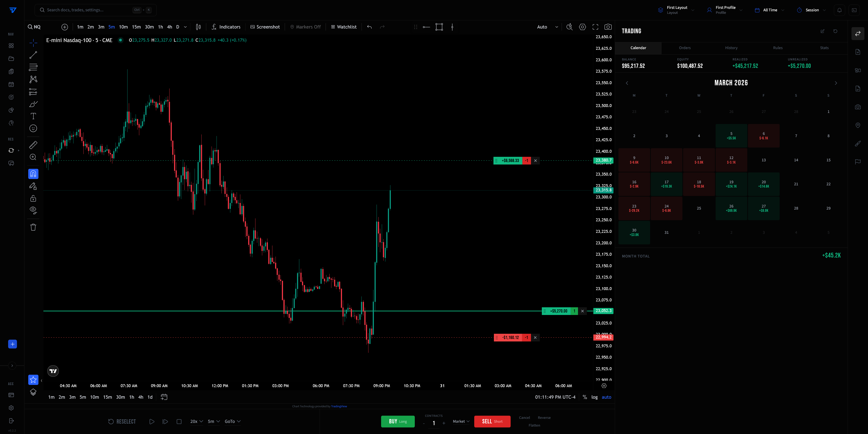Click the remove drawings trash icon

33,227
